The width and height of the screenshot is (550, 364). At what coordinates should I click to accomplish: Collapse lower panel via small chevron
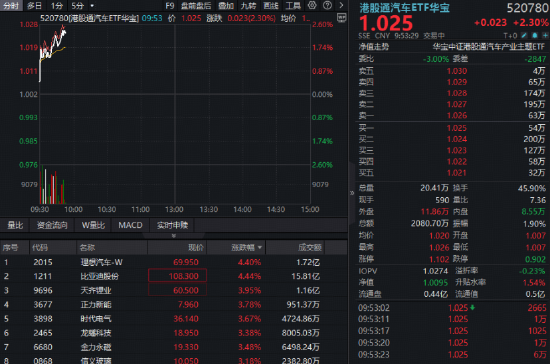174,236
